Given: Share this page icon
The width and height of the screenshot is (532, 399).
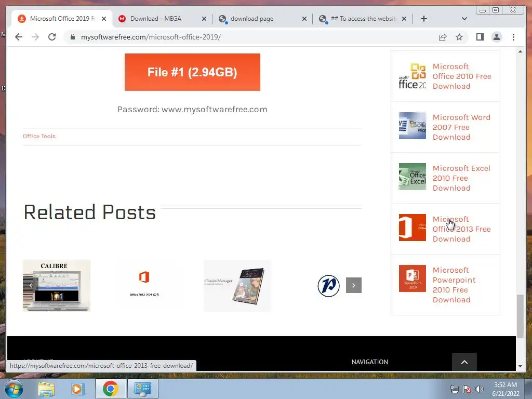Looking at the screenshot, I should [443, 37].
